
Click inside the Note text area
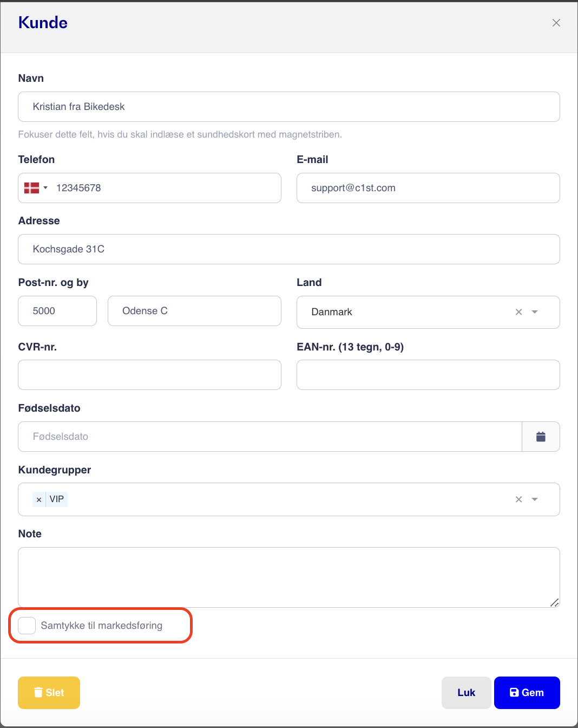[x=289, y=577]
